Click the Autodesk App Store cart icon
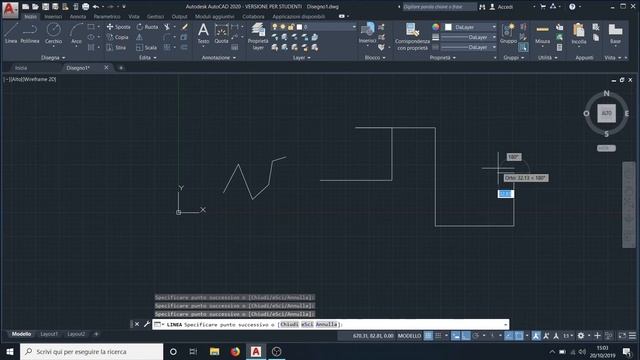 pos(543,7)
